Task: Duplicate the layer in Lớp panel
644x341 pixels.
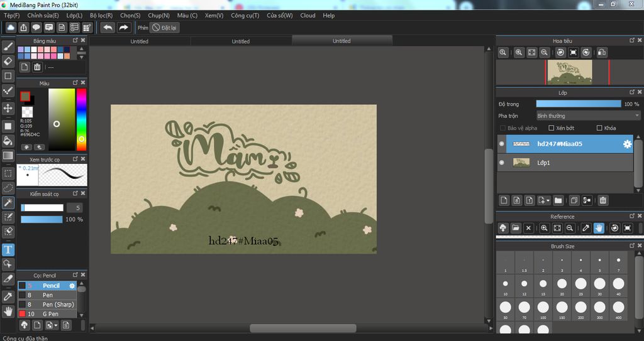Action: 574,200
